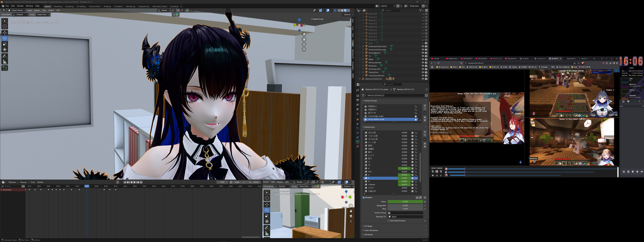The width and height of the screenshot is (644, 242).
Task: Open the Modifiers tab (wrench icon)
Action: pos(357,124)
